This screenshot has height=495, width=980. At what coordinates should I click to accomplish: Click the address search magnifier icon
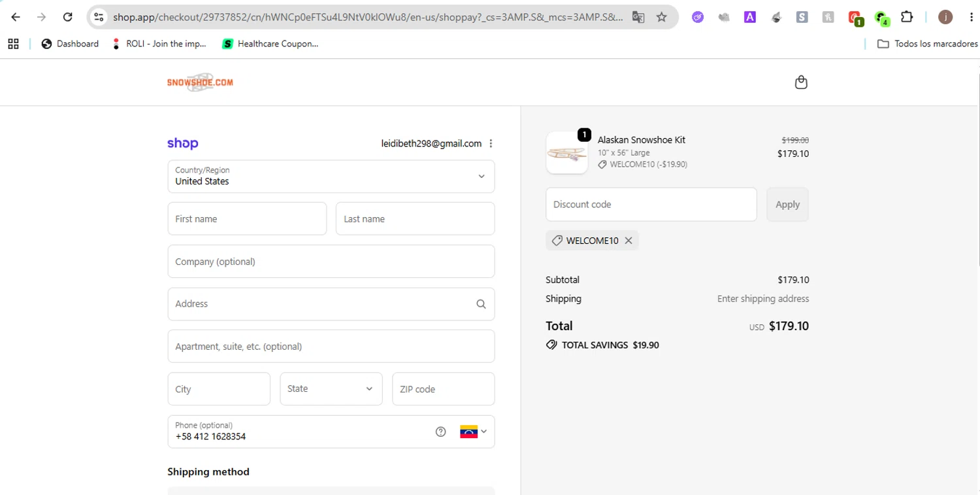point(481,304)
